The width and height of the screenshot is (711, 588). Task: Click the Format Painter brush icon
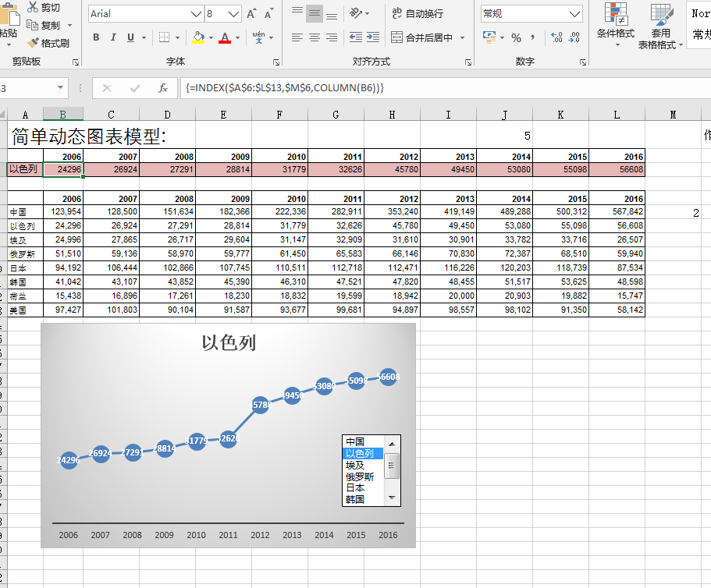pos(33,43)
